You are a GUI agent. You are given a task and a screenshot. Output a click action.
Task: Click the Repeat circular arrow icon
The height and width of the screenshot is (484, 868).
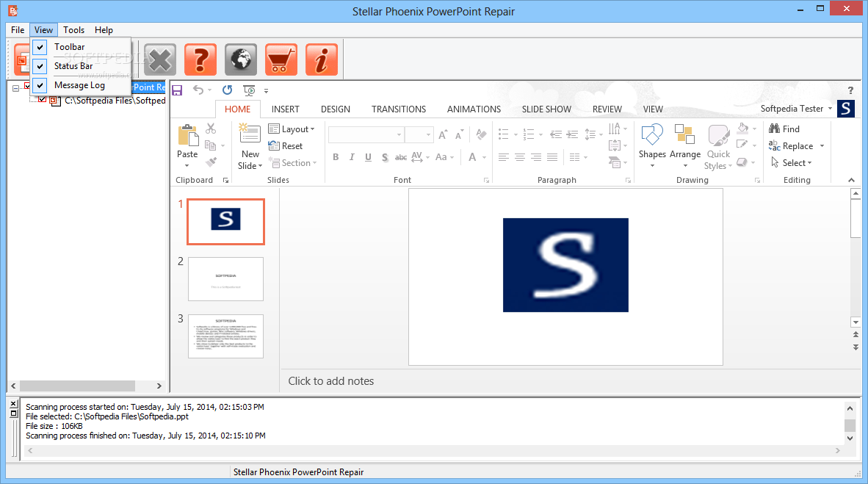pos(227,90)
